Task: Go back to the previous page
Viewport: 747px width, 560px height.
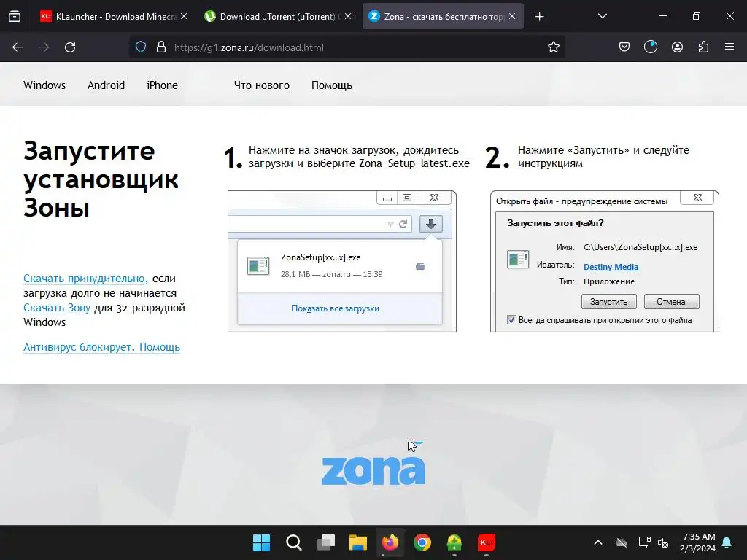Action: pyautogui.click(x=18, y=47)
